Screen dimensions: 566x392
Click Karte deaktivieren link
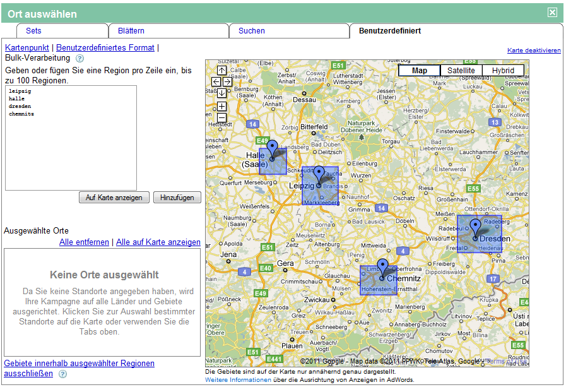coord(534,50)
